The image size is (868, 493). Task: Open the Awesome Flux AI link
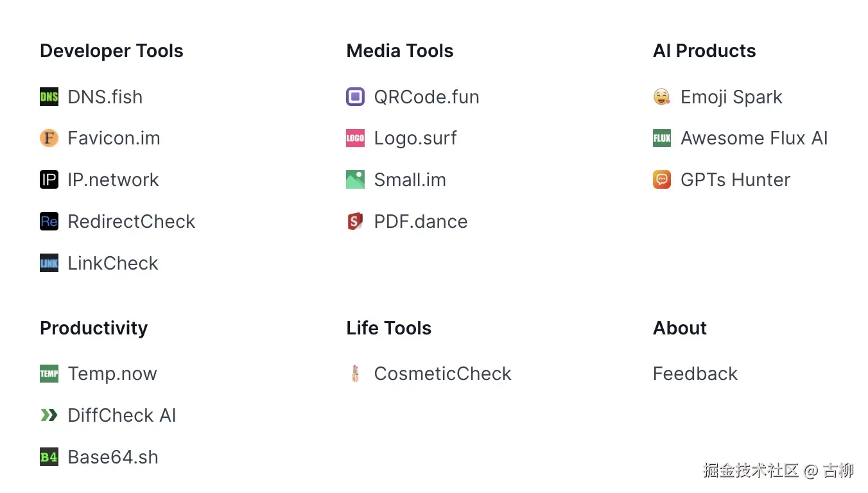coord(754,138)
